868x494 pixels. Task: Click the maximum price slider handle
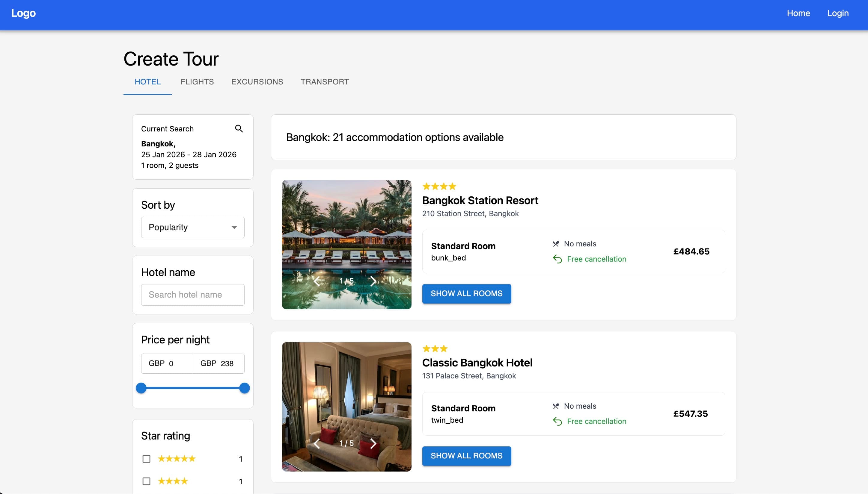coord(244,388)
